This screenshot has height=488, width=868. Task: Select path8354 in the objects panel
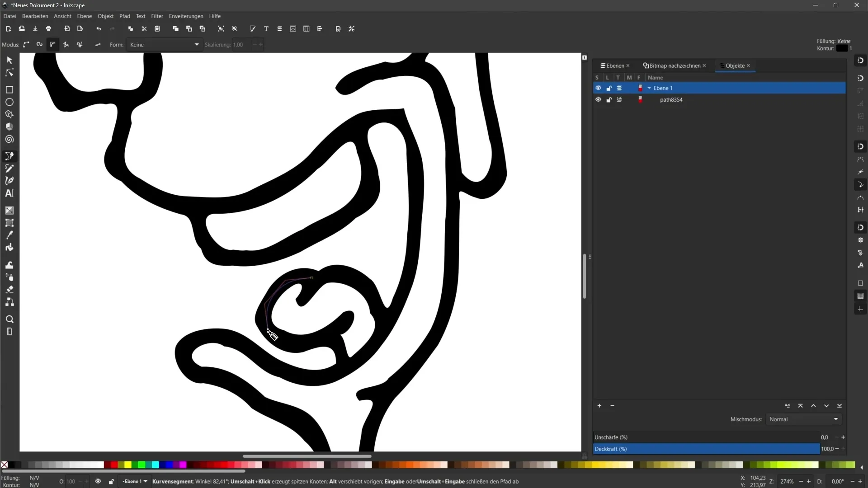(672, 99)
